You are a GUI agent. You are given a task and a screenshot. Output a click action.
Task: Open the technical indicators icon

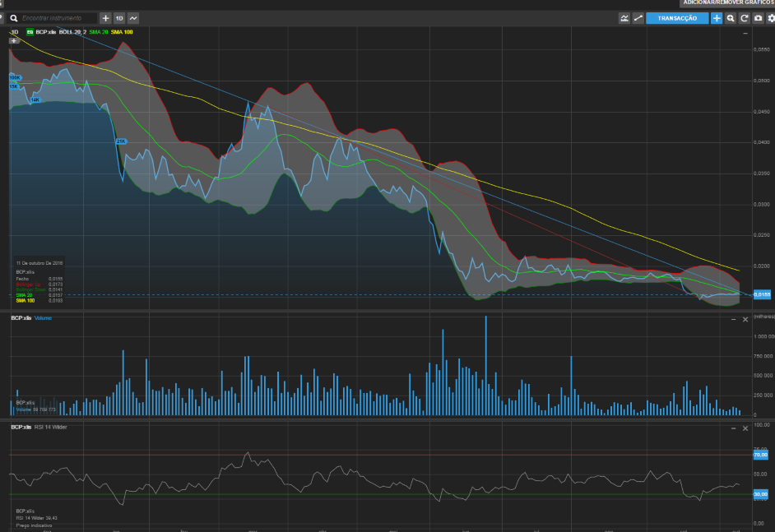[624, 18]
